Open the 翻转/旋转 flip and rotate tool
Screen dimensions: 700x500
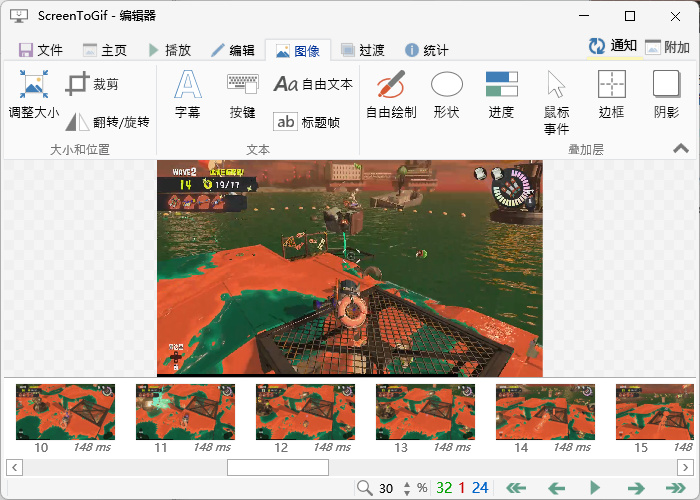tap(107, 122)
